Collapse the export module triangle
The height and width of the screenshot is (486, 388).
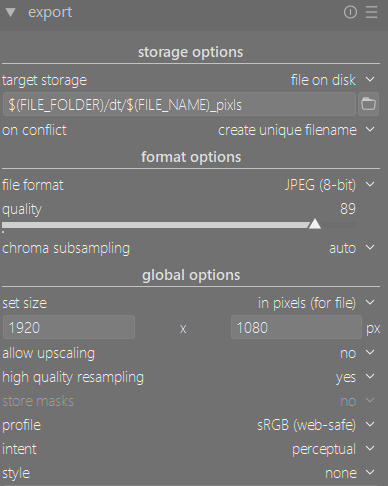coord(11,13)
